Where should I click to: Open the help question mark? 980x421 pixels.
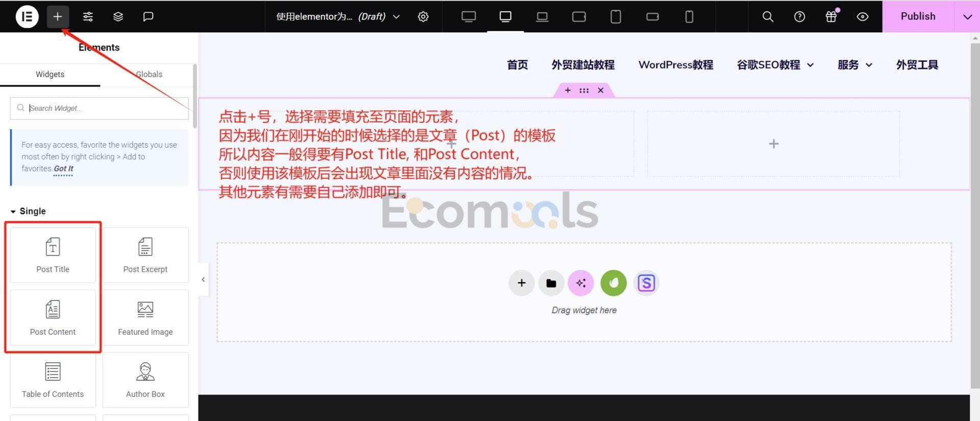pos(799,16)
